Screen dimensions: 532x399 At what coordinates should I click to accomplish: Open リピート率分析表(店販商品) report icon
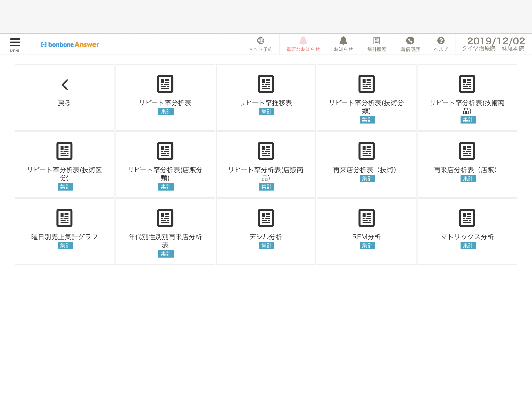266,151
